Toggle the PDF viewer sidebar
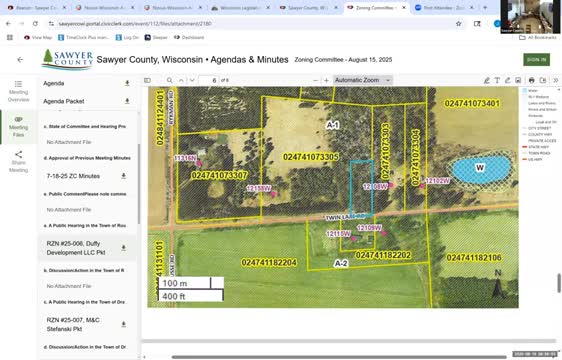 click(x=147, y=80)
